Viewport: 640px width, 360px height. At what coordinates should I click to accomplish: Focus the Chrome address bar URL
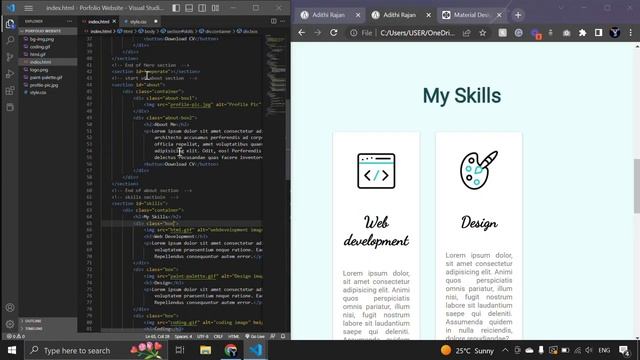click(x=417, y=33)
